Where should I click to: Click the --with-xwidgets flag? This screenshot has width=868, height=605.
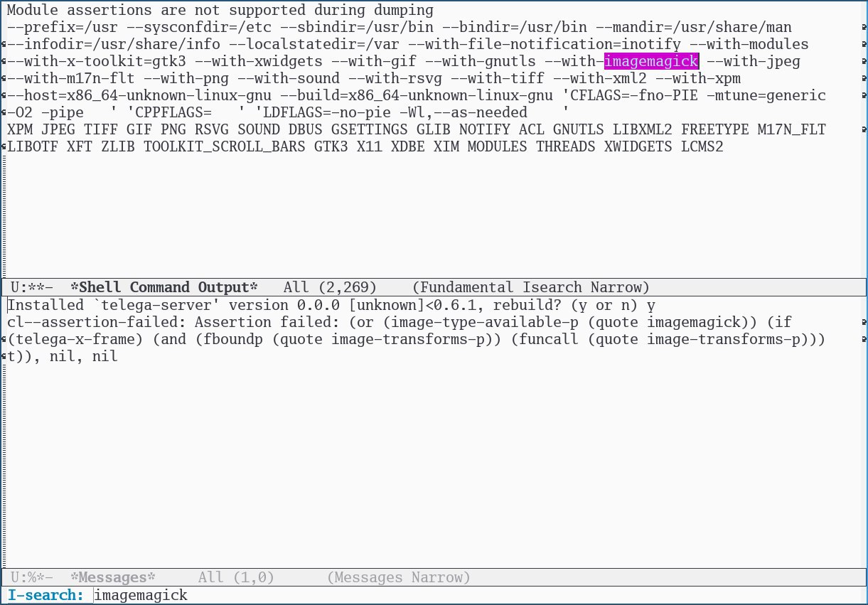(x=258, y=61)
